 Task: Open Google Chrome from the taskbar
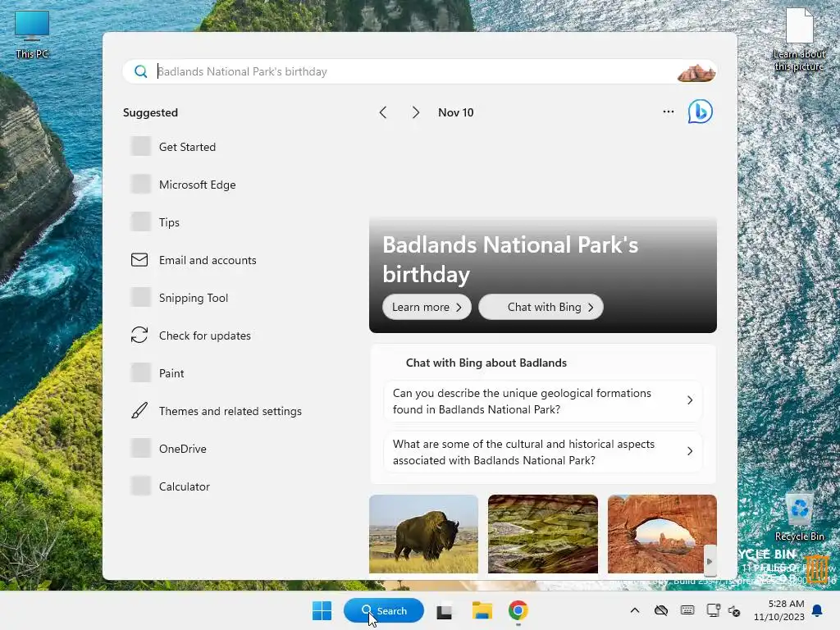click(518, 610)
